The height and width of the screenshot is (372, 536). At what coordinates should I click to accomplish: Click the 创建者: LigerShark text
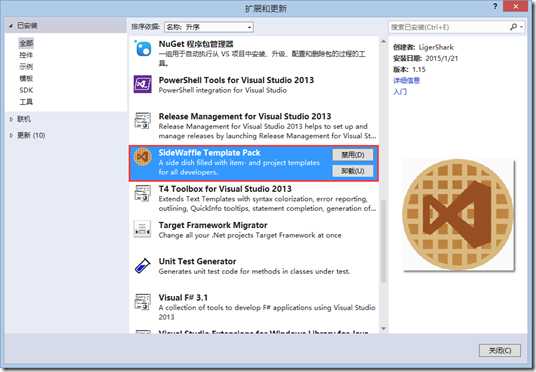point(424,47)
